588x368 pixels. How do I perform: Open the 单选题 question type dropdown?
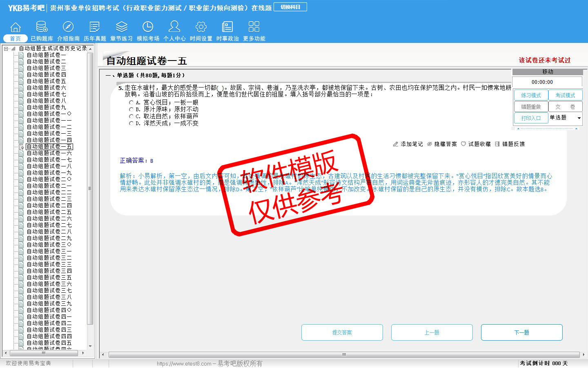579,118
